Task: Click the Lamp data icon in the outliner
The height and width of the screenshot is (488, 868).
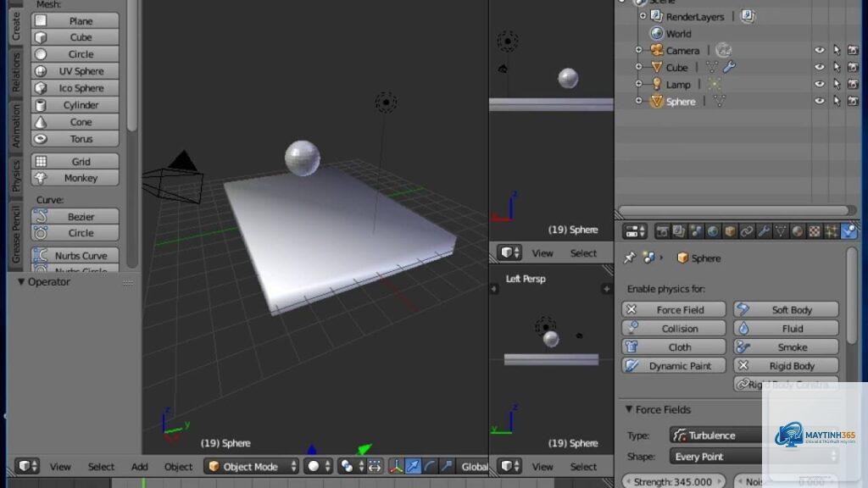Action: 714,84
